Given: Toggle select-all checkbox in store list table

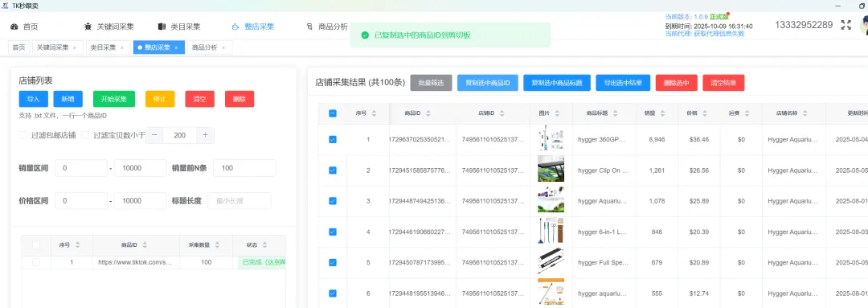Looking at the screenshot, I should (36, 244).
